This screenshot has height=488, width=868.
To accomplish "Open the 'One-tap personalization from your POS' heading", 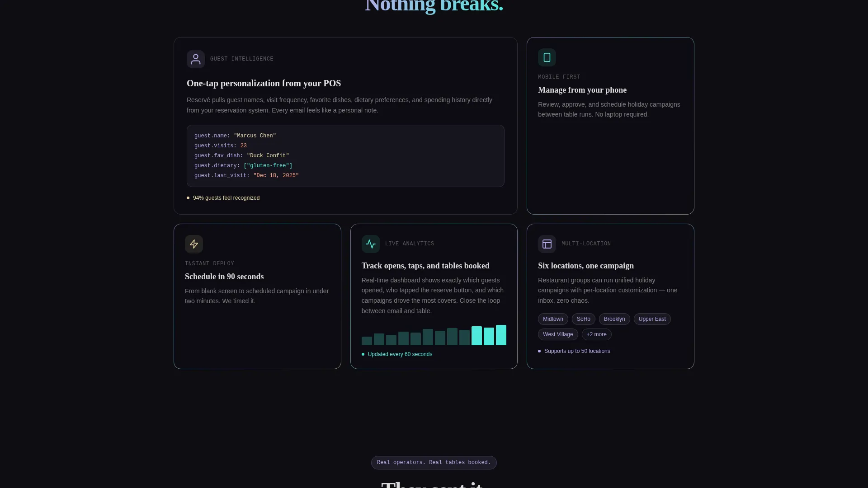I will click(x=264, y=83).
